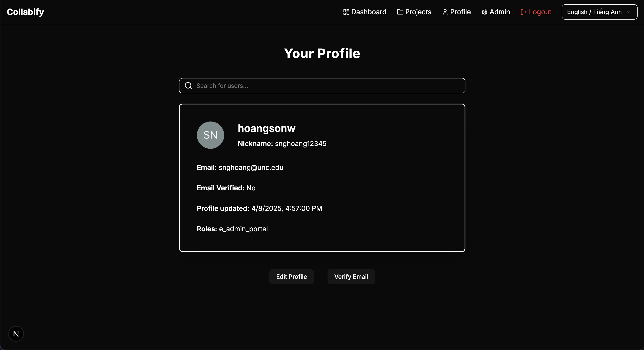
Task: Click the Edit Profile button
Action: coord(292,277)
